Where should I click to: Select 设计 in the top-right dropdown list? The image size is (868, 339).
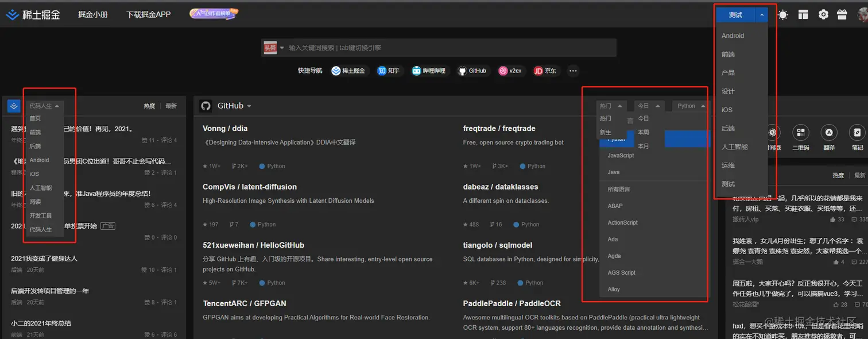[x=728, y=91]
